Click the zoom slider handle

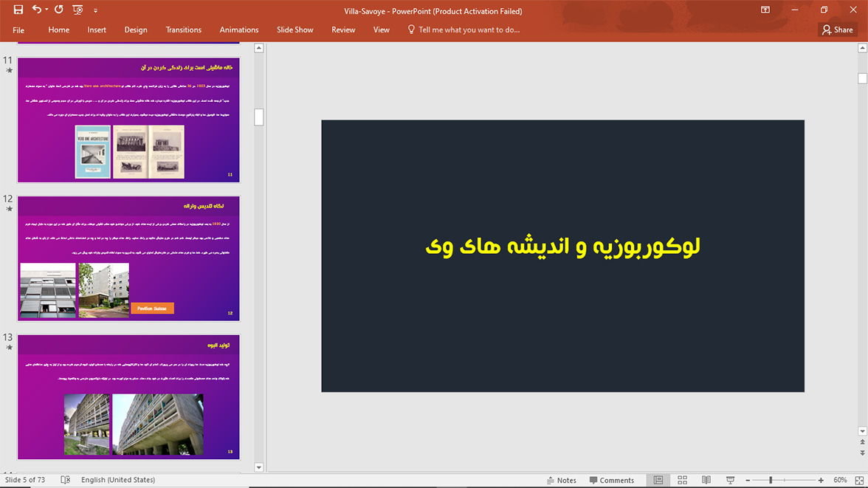771,480
